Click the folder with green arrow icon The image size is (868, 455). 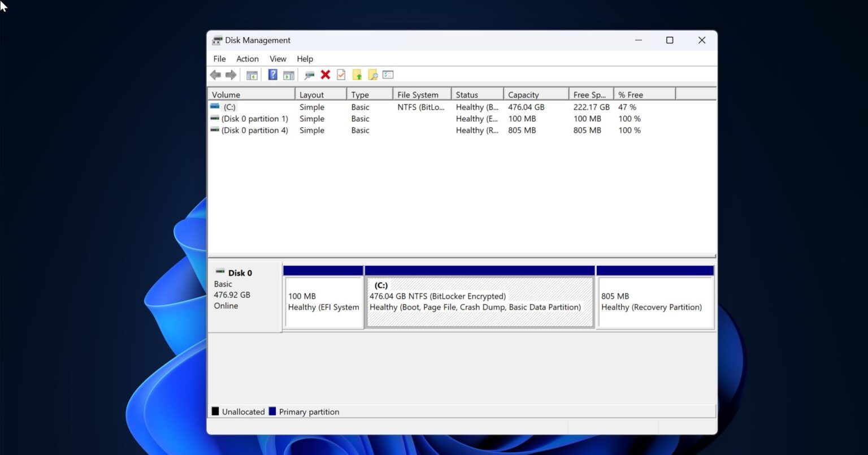click(357, 75)
